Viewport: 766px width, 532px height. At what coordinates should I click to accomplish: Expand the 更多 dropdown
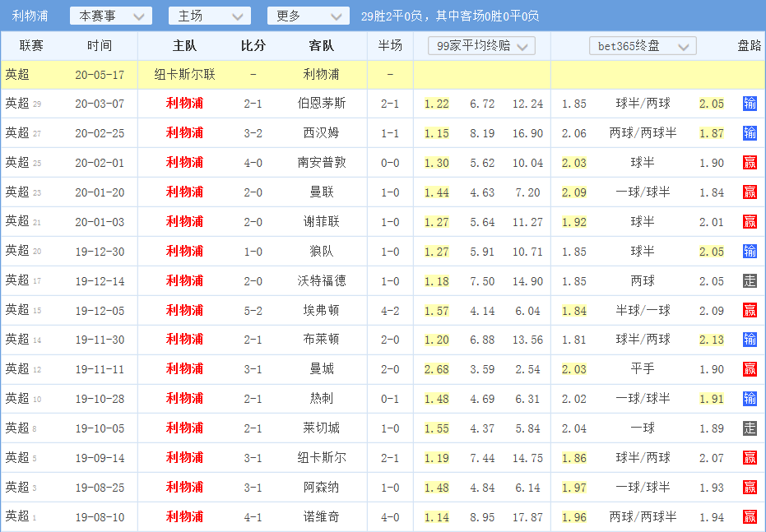[x=309, y=16]
